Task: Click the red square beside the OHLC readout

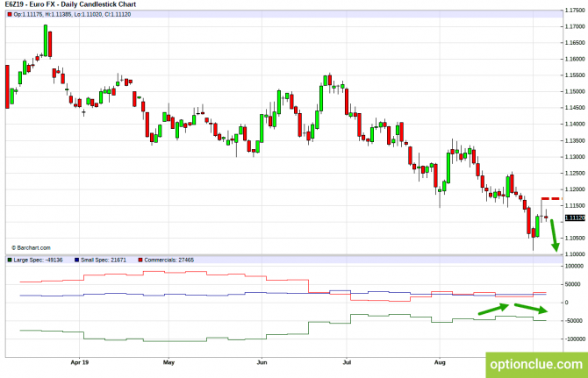Action: (x=10, y=15)
